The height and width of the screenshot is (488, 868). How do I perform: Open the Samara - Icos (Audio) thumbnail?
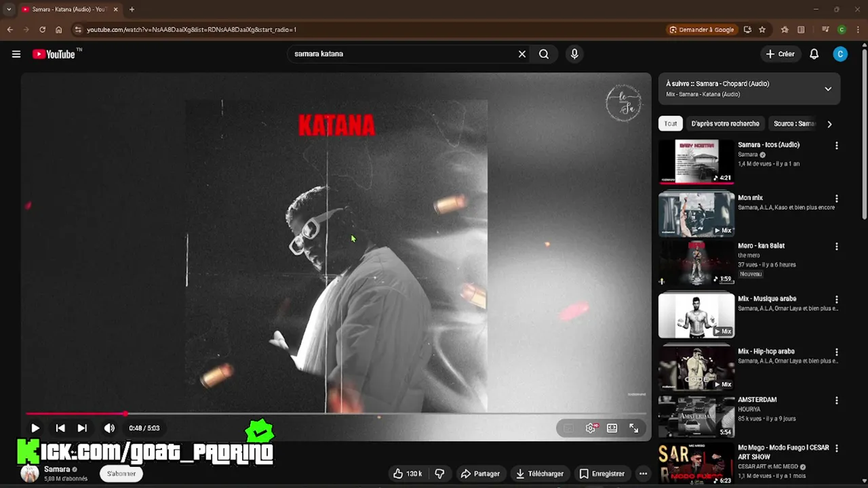click(x=696, y=161)
